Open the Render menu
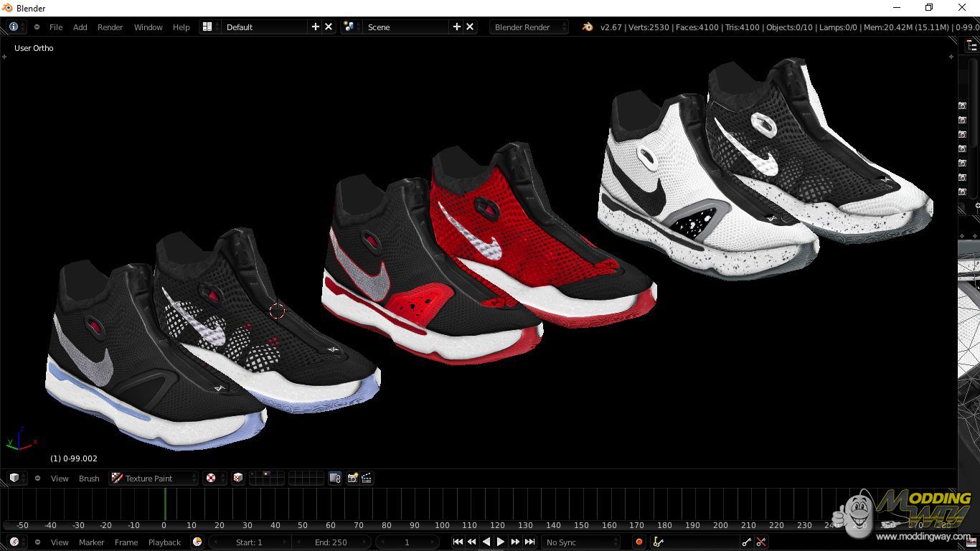Viewport: 980px width, 551px height. [x=110, y=27]
